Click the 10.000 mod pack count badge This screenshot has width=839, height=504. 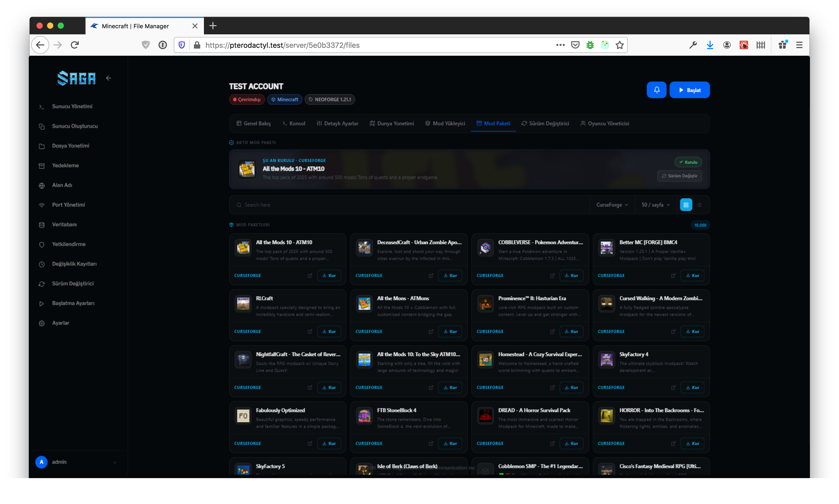(x=700, y=225)
